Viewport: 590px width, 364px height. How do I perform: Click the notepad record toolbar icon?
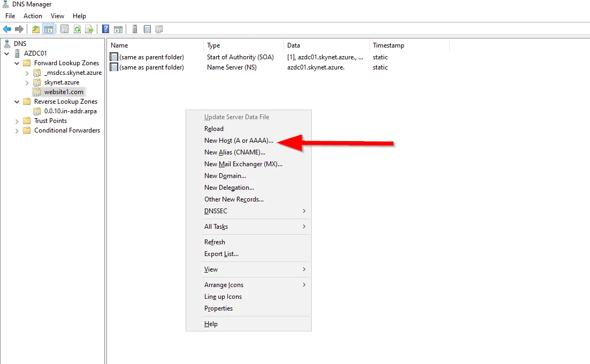[147, 29]
